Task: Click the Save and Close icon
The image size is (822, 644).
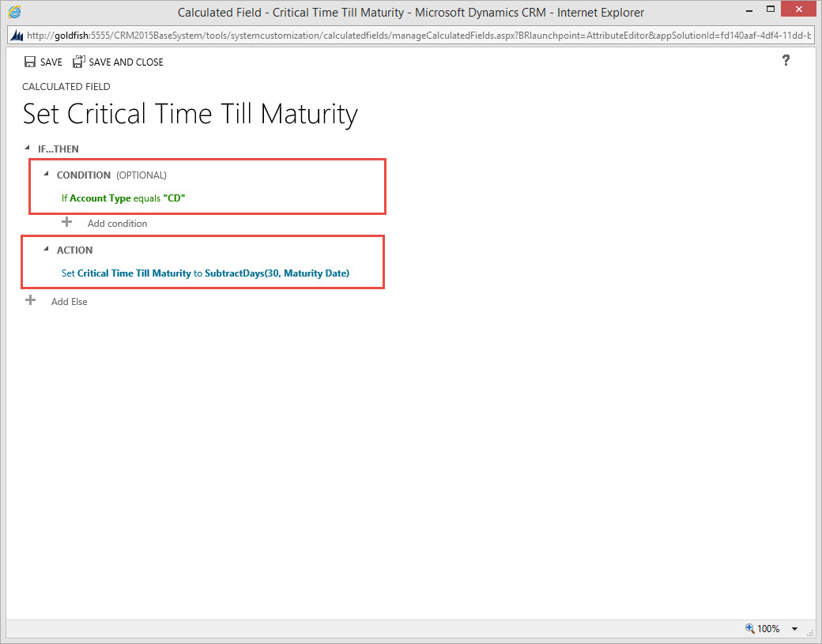Action: click(78, 62)
